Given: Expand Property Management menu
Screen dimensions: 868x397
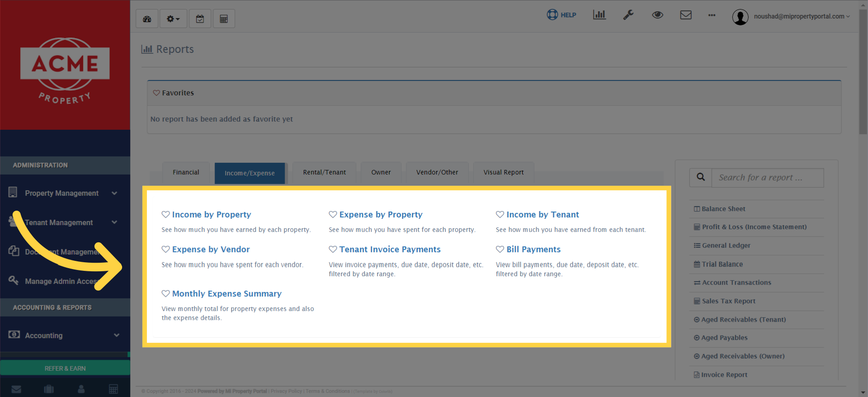Looking at the screenshot, I should click(65, 193).
